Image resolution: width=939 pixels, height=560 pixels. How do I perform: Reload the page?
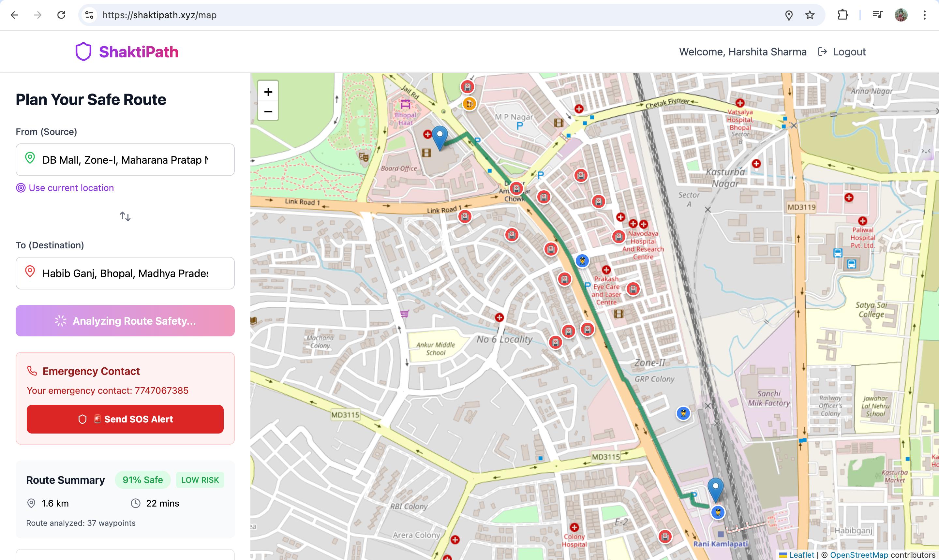click(x=61, y=15)
